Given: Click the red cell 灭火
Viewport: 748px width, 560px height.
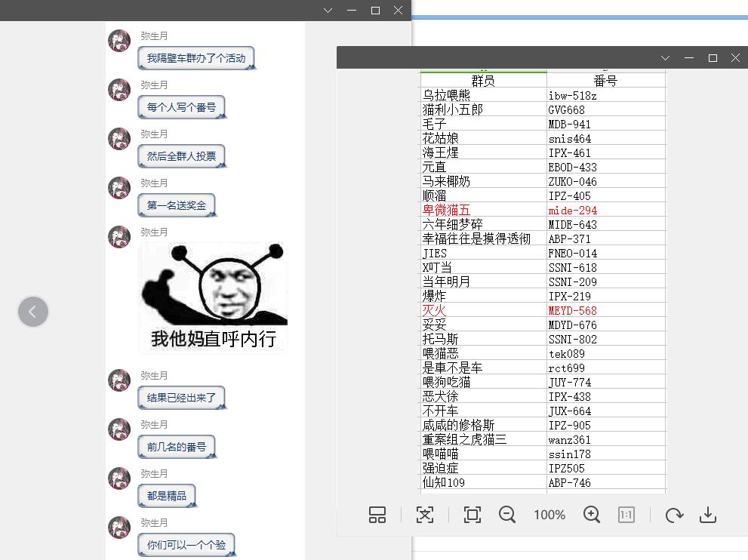Looking at the screenshot, I should click(x=483, y=310).
